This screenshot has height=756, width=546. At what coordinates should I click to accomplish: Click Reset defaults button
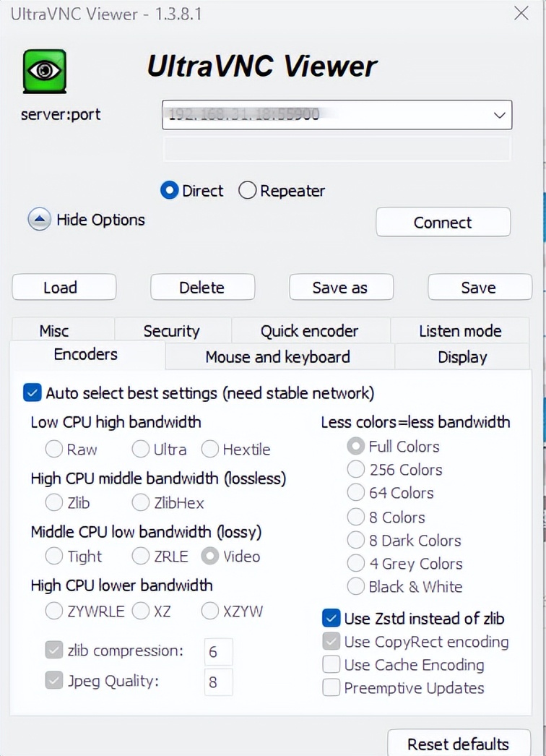(x=458, y=744)
